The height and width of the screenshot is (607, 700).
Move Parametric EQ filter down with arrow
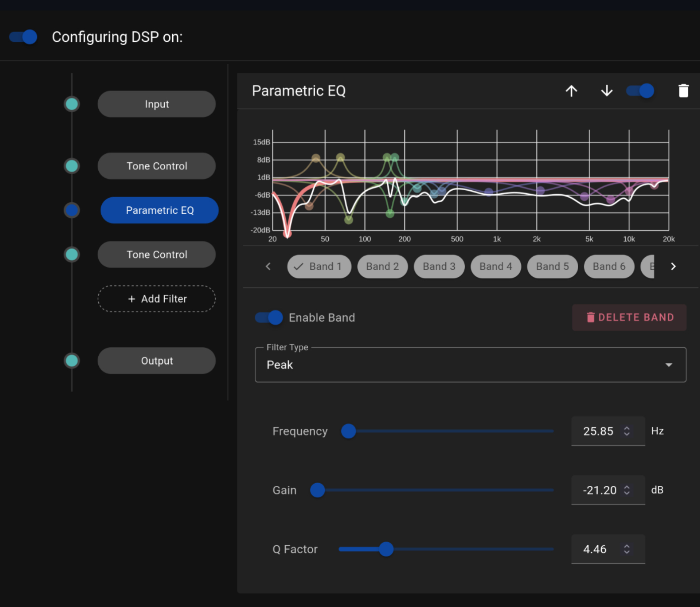pyautogui.click(x=607, y=91)
